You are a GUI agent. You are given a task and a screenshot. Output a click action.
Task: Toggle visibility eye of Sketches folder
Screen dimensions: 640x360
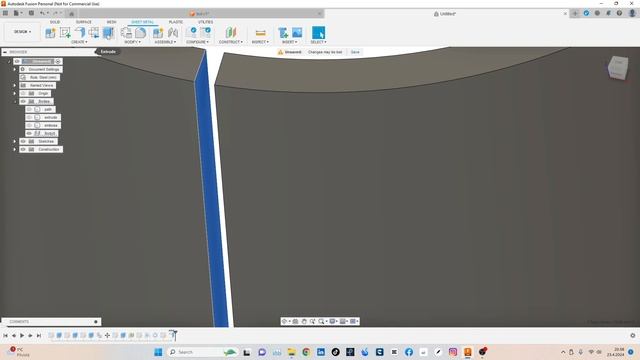[x=23, y=141]
